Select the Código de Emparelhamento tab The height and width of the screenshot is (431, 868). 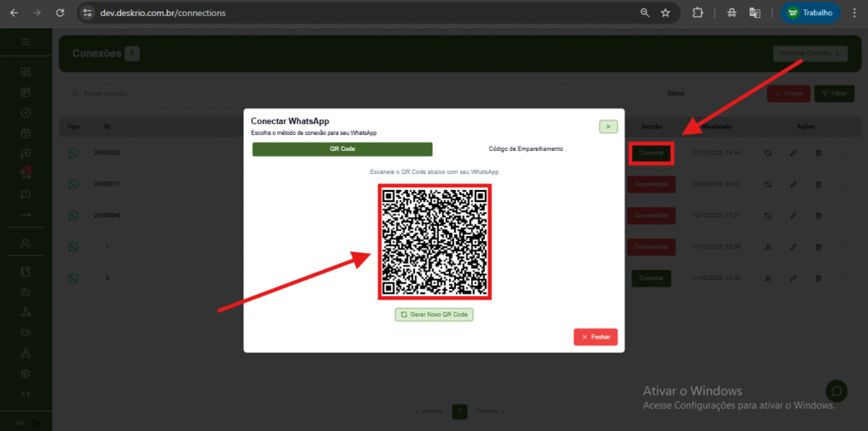[x=526, y=149]
